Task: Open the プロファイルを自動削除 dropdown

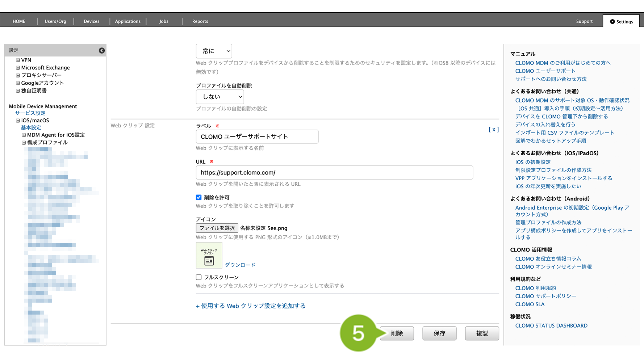Action: click(220, 97)
